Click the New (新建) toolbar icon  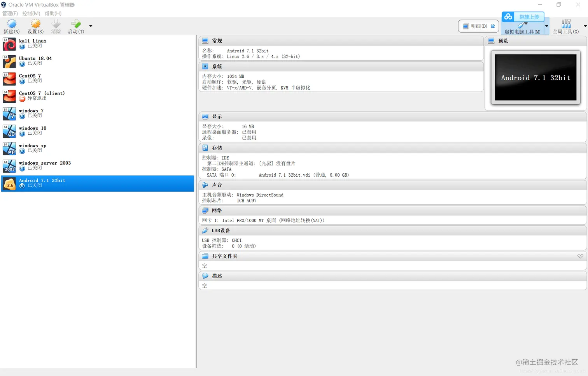click(x=12, y=24)
